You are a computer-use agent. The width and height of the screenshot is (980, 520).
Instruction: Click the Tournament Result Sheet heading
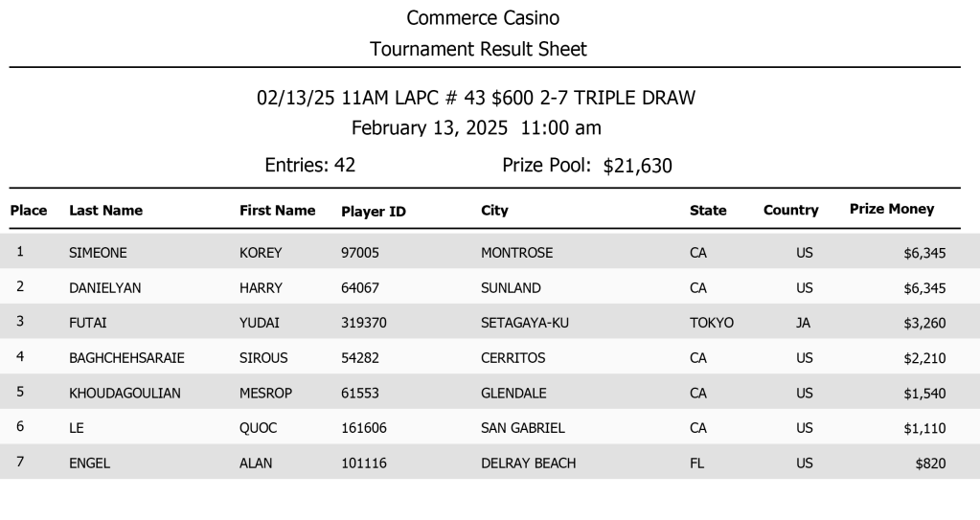(x=478, y=49)
